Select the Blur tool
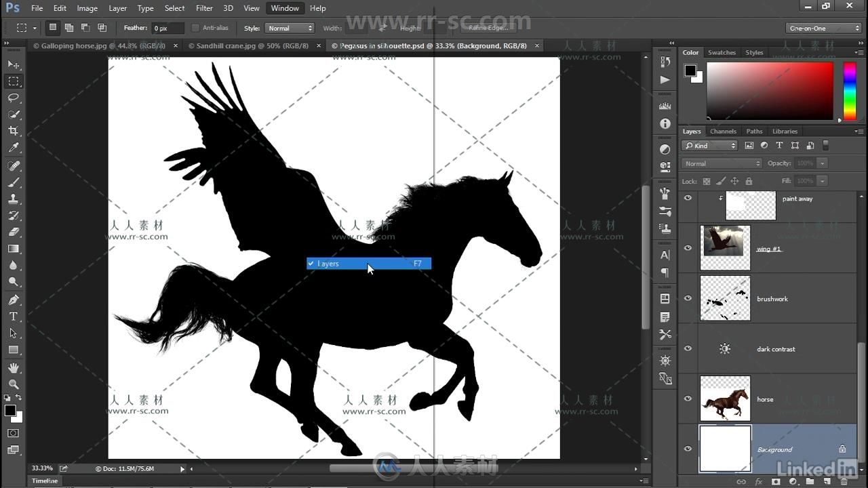This screenshot has height=488, width=868. [x=13, y=266]
